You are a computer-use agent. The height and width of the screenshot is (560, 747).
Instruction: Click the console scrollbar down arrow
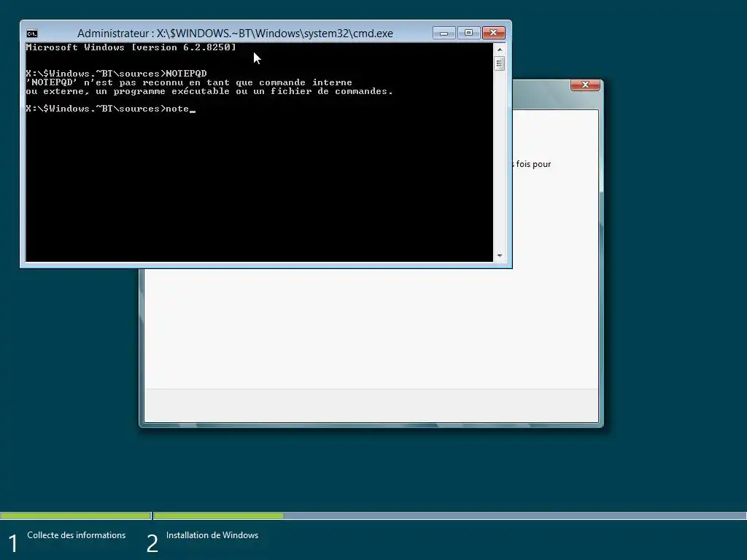pyautogui.click(x=499, y=256)
